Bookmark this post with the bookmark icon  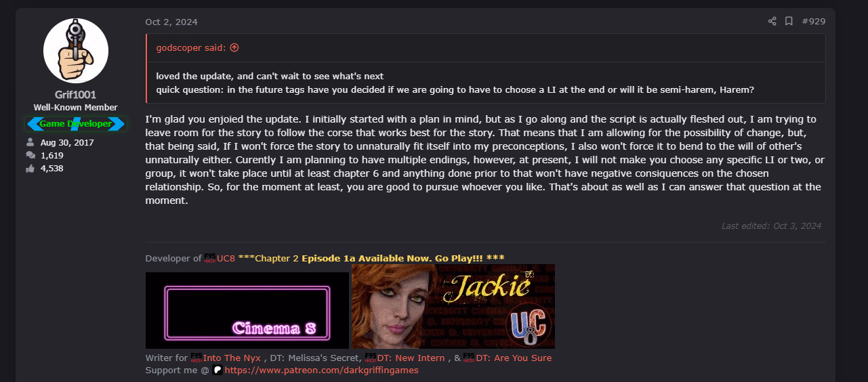point(789,22)
